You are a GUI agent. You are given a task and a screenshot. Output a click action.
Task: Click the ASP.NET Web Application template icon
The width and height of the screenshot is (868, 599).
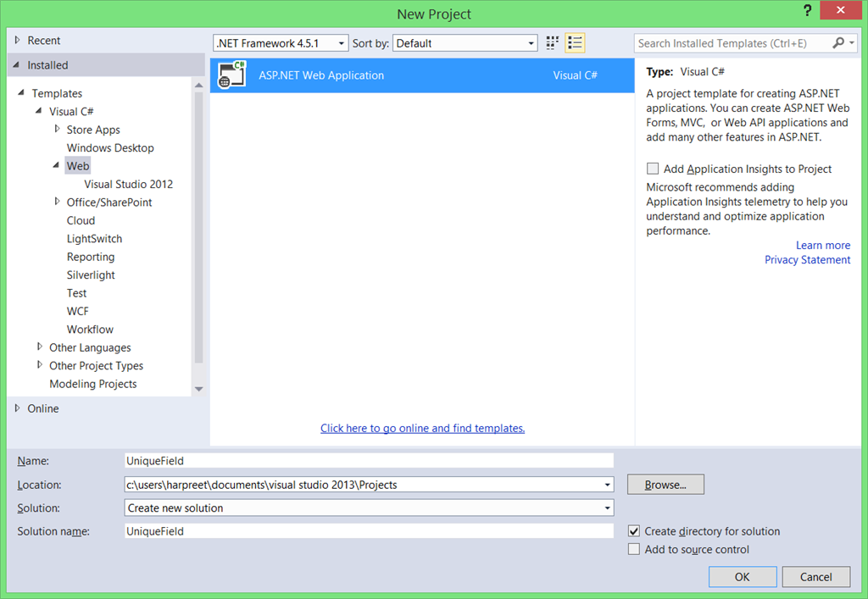[231, 75]
